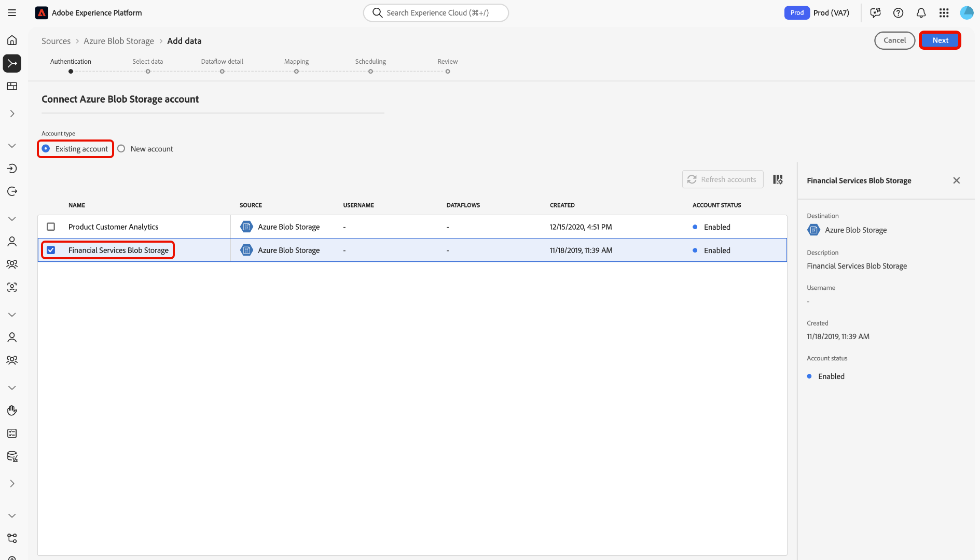The height and width of the screenshot is (560, 980).
Task: Open the user profile avatar
Action: 967,13
